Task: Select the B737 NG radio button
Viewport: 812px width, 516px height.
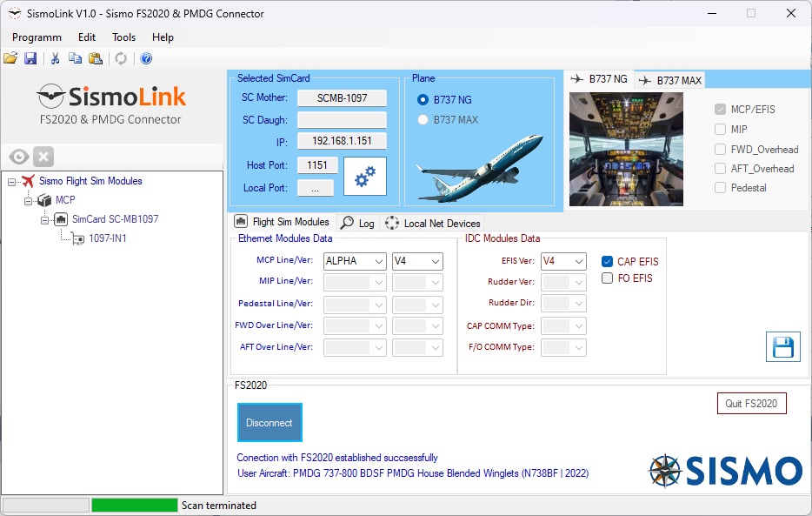Action: pos(423,99)
